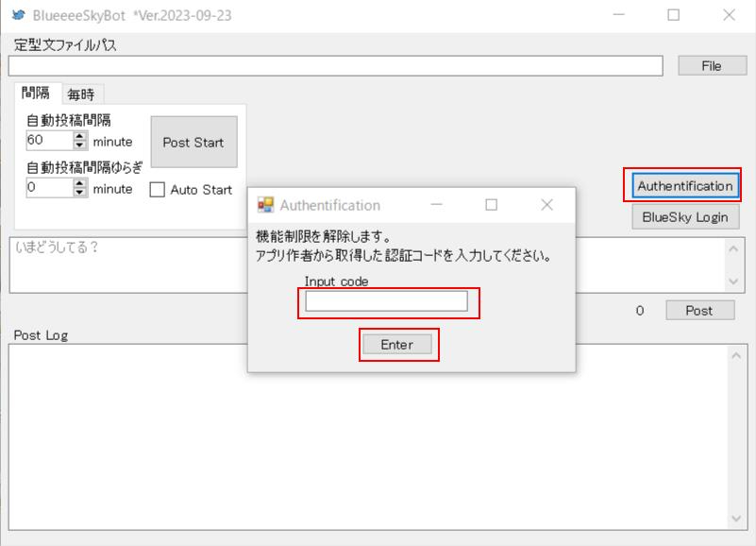
Task: Open the Authentification dialog button
Action: (687, 186)
